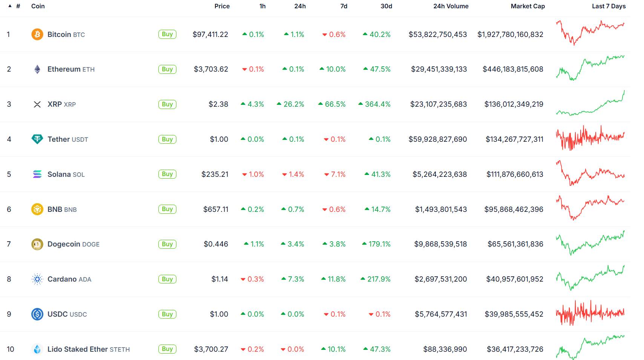Click the Cardano ADA coin logo
644x360 pixels.
coord(37,279)
